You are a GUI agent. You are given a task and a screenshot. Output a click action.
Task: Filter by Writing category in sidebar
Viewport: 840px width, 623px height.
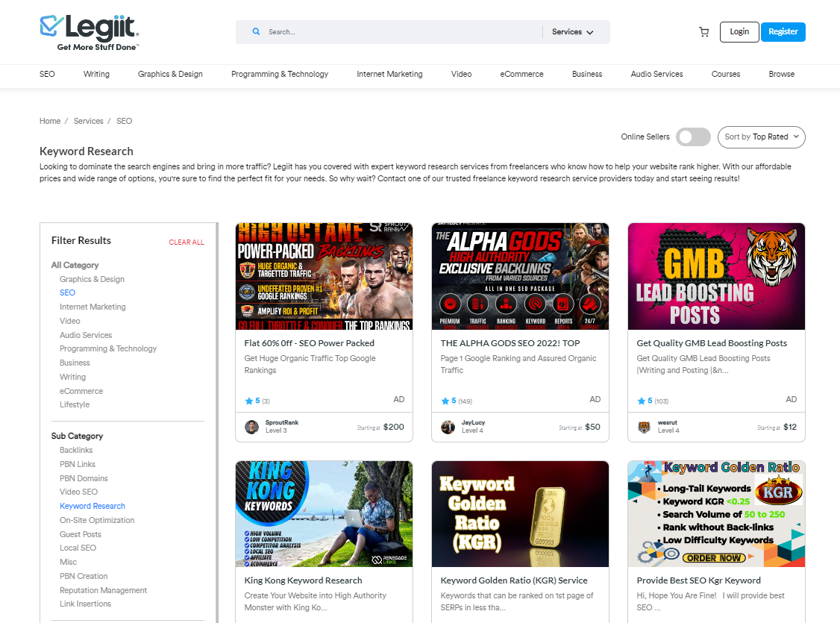pos(73,377)
